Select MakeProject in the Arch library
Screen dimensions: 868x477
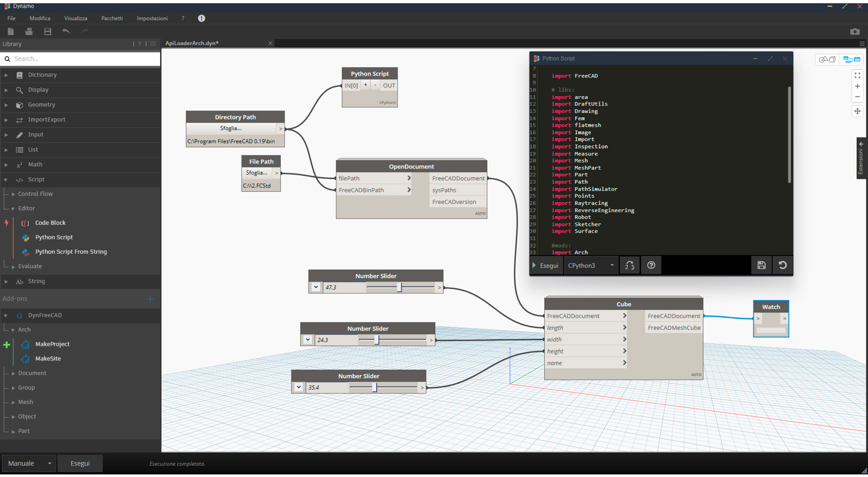tap(52, 344)
